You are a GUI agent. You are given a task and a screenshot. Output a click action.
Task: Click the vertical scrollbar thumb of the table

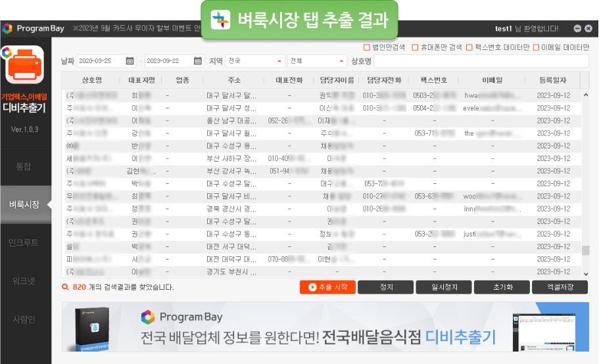(x=586, y=250)
